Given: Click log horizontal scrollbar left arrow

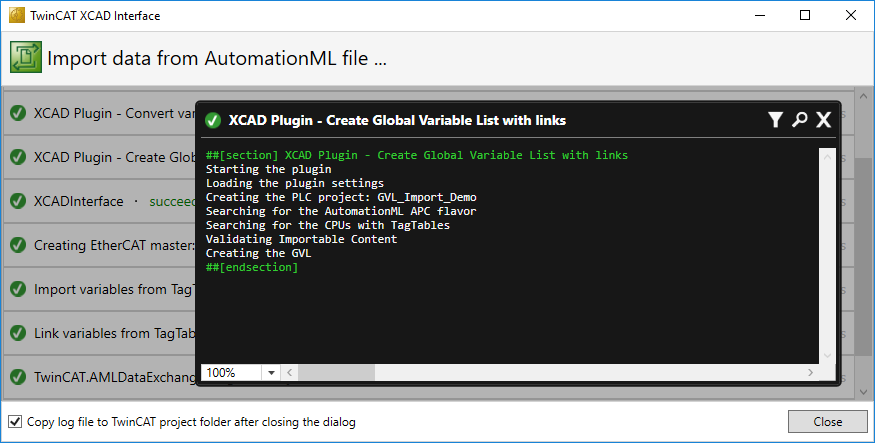Looking at the screenshot, I should pyautogui.click(x=289, y=373).
